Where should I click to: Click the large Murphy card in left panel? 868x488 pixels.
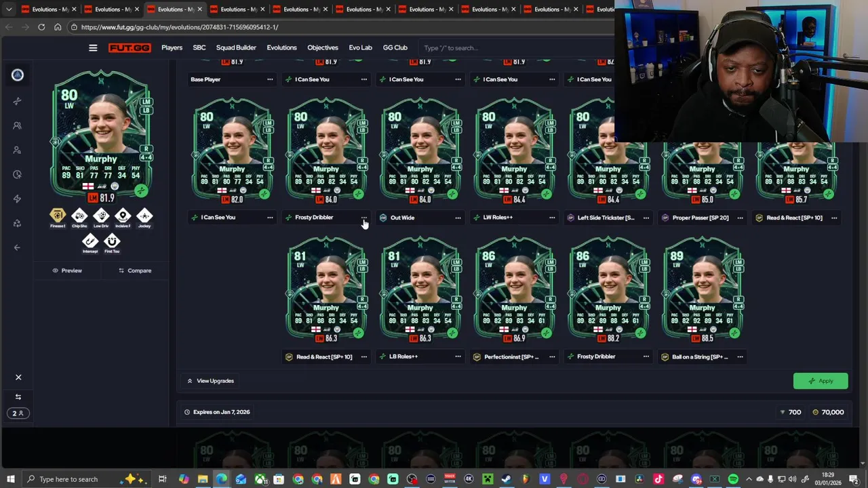tap(102, 137)
